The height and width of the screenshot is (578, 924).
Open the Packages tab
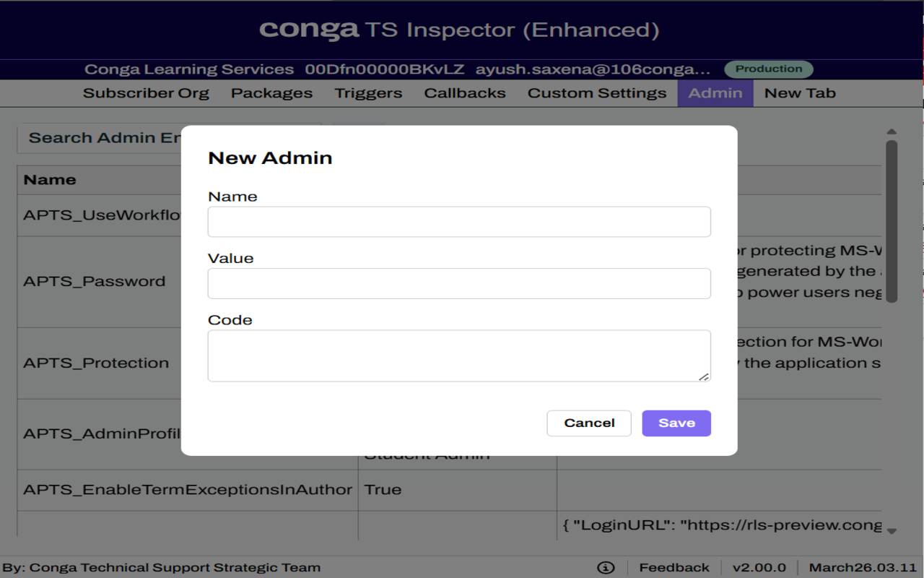(x=271, y=93)
